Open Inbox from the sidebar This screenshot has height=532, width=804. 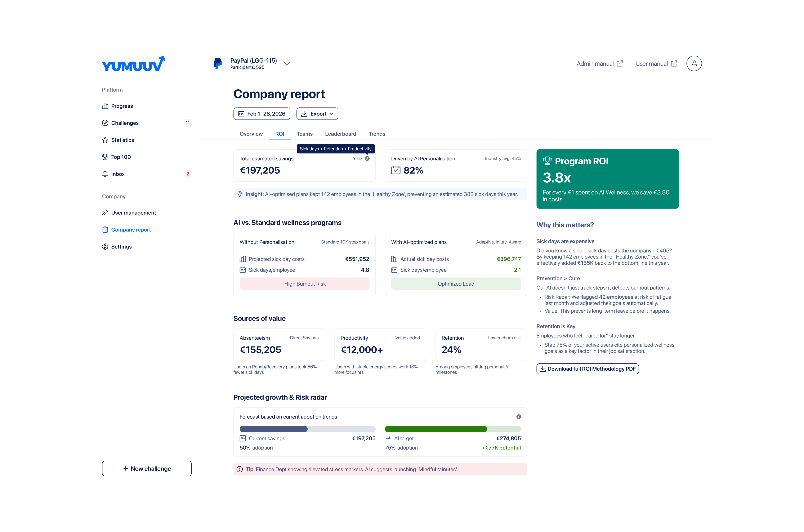click(118, 174)
